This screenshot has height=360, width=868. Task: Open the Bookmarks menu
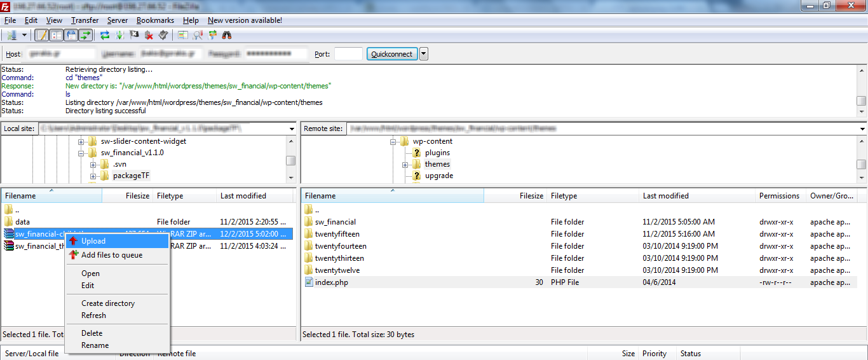pos(155,20)
